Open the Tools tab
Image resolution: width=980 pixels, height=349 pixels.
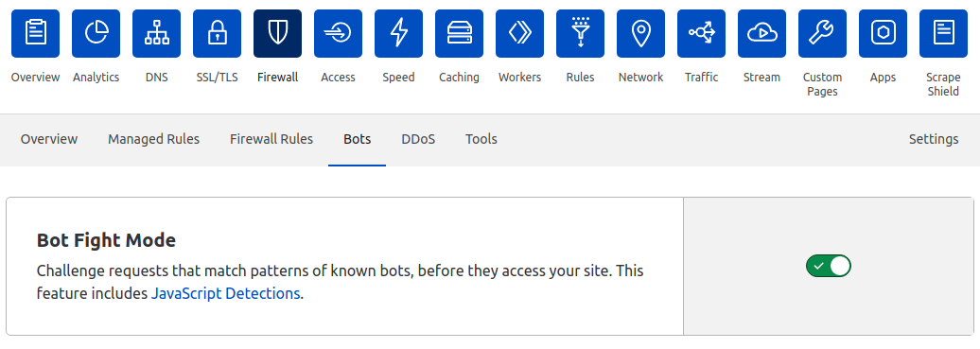coord(481,139)
